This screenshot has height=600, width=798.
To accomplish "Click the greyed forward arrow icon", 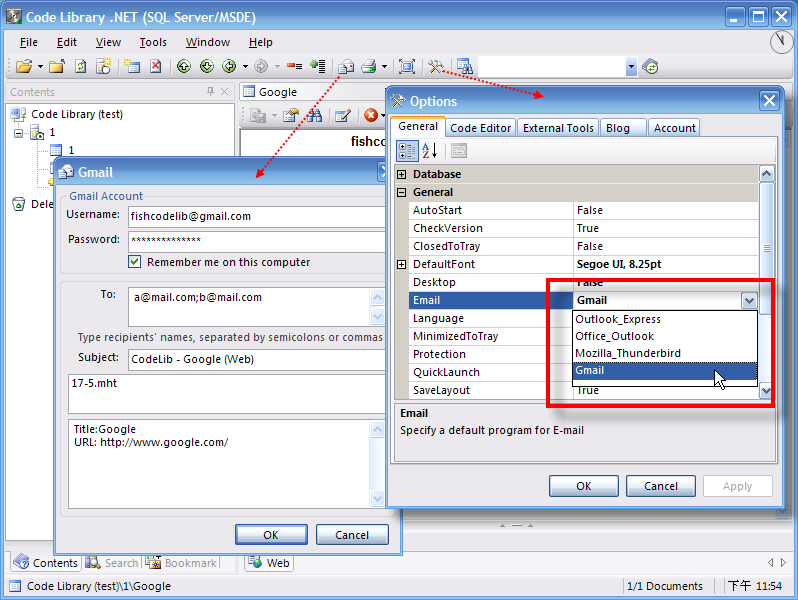I will 261,66.
